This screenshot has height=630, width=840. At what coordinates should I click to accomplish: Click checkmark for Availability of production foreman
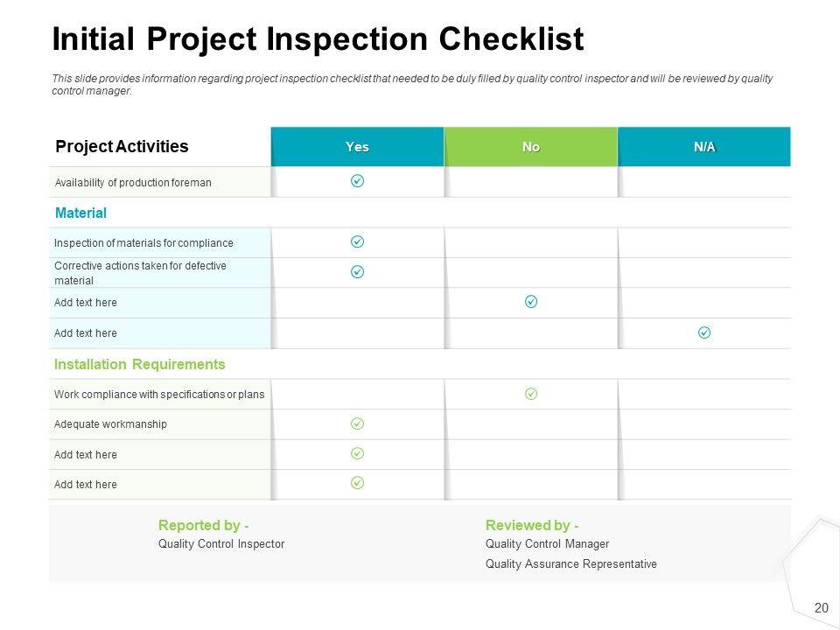[x=357, y=180]
